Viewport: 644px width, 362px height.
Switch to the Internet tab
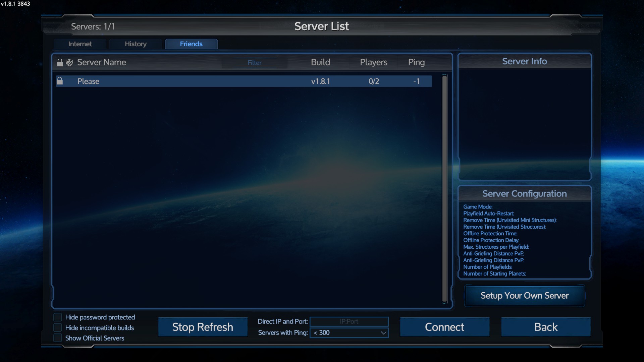tap(80, 44)
